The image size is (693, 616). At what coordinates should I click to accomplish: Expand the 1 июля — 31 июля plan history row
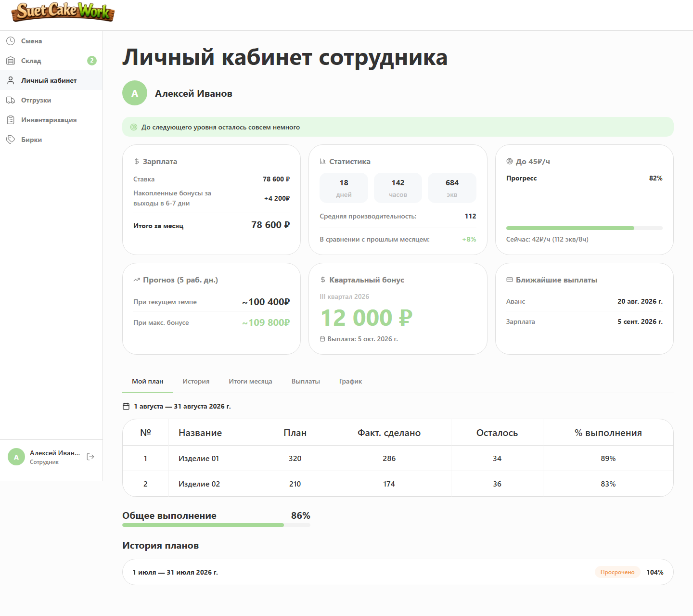398,572
